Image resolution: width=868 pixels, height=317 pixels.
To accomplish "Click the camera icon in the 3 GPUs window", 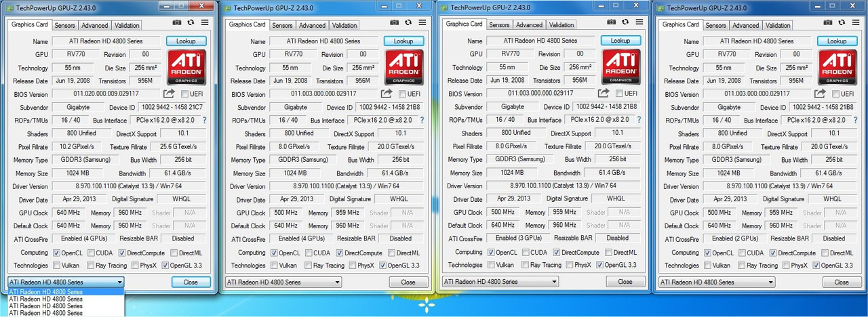I will coord(611,22).
